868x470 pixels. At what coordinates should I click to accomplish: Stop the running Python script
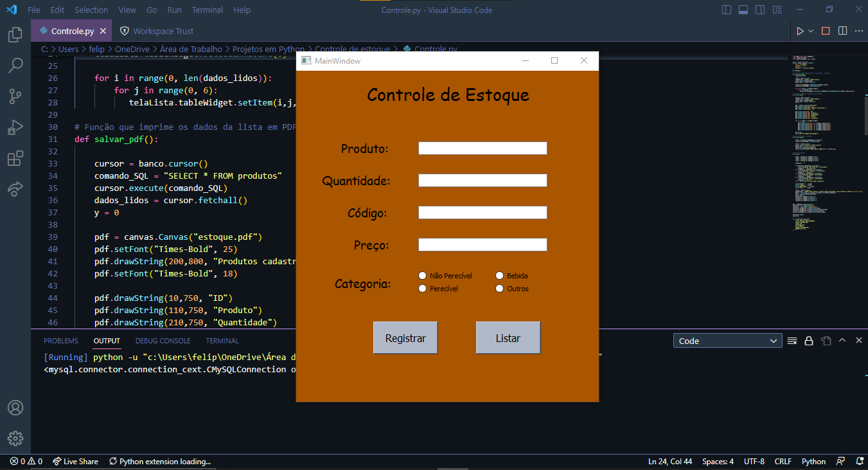(x=826, y=30)
